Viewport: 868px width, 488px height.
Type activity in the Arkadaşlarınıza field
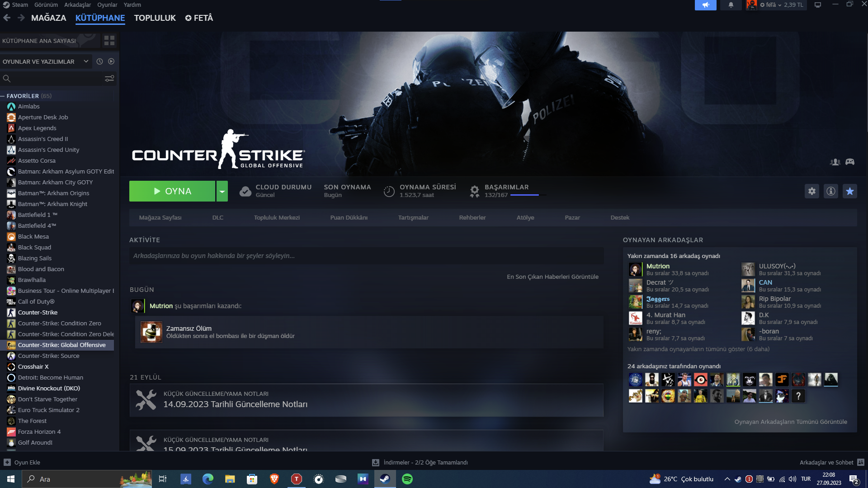pyautogui.click(x=366, y=256)
